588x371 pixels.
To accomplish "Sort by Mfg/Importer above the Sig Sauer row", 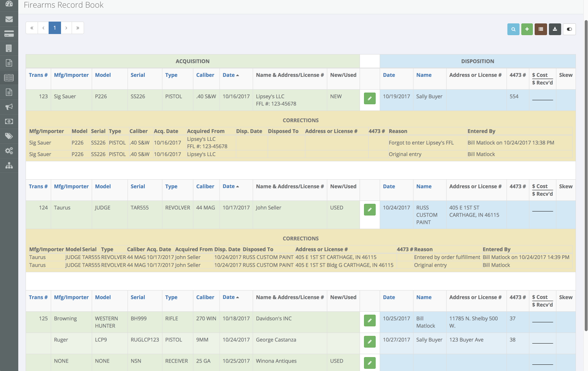I will click(71, 75).
